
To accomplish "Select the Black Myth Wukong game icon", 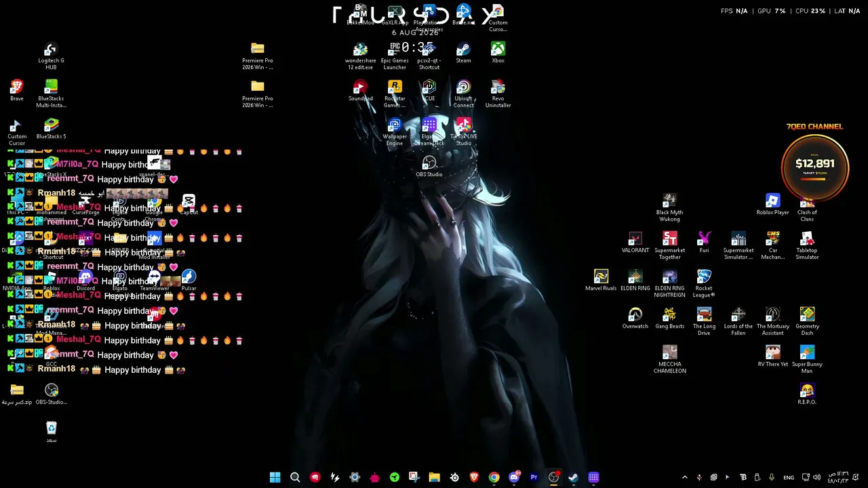I will coord(669,208).
